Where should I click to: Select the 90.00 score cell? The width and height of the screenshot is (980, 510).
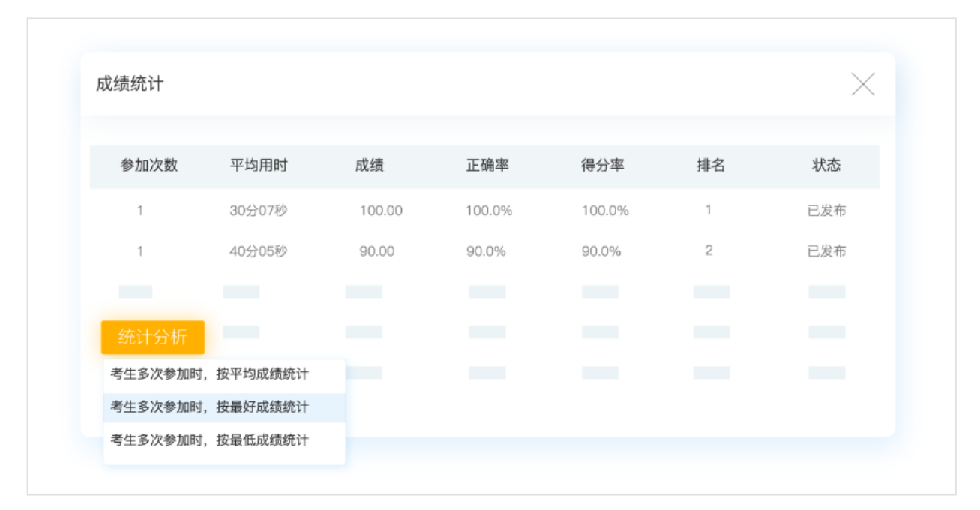point(376,251)
